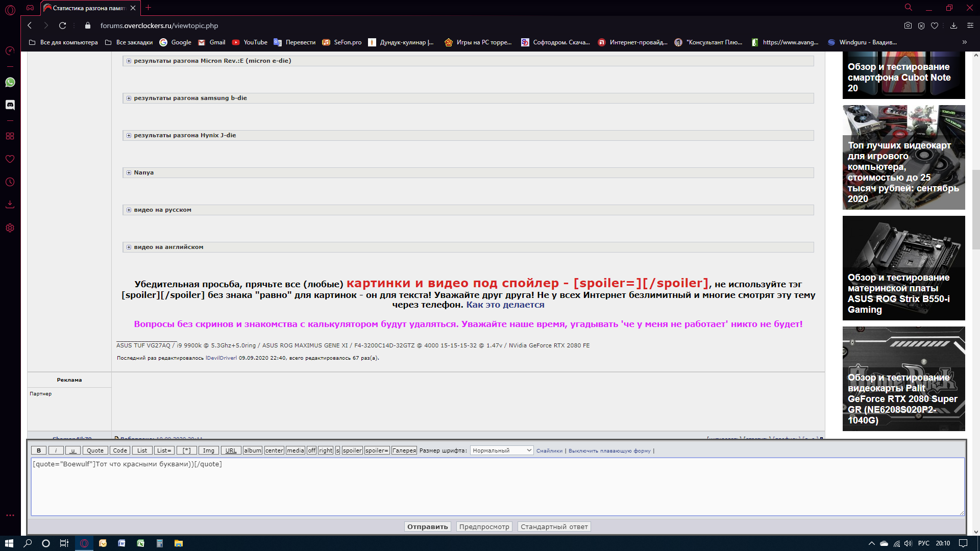Open WhatsApp in the Opera sidebar
The height and width of the screenshot is (551, 980).
[x=10, y=82]
